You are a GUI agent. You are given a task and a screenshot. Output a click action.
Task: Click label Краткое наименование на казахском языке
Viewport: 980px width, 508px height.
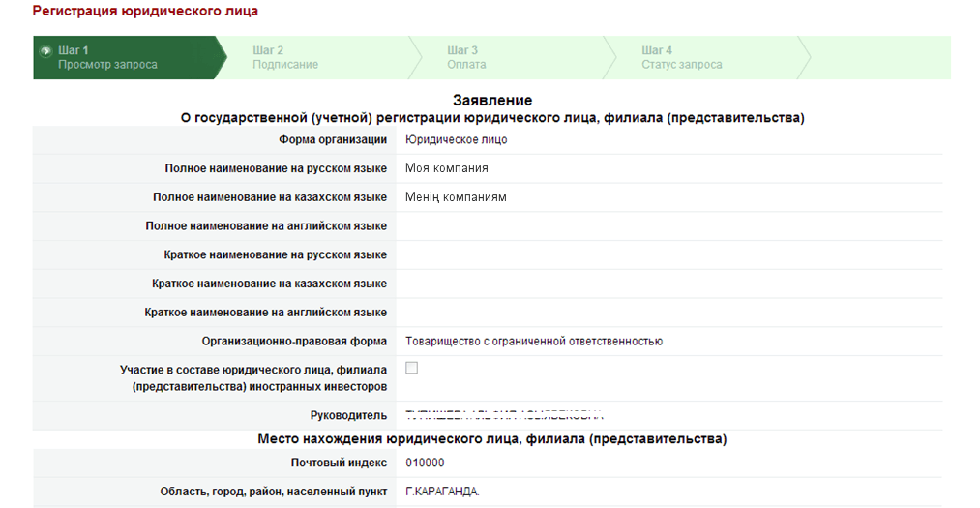tap(269, 284)
